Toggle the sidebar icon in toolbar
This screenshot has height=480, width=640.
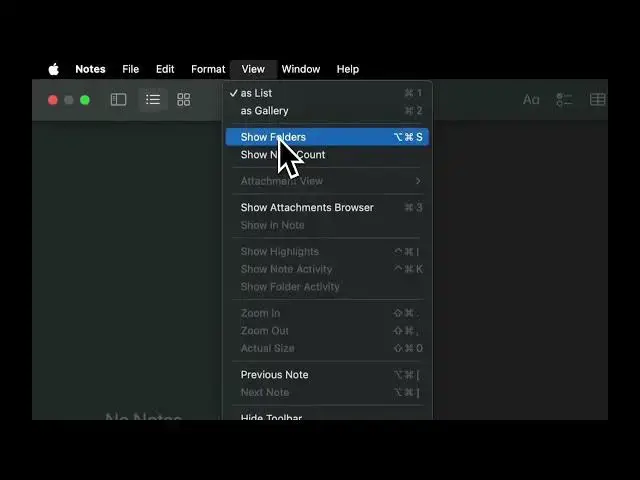(118, 100)
